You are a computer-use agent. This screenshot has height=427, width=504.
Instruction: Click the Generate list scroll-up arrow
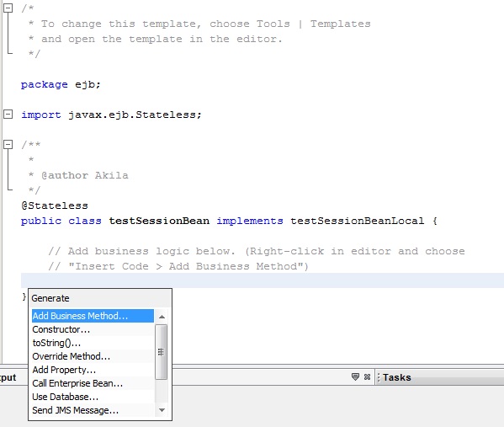[x=162, y=317]
